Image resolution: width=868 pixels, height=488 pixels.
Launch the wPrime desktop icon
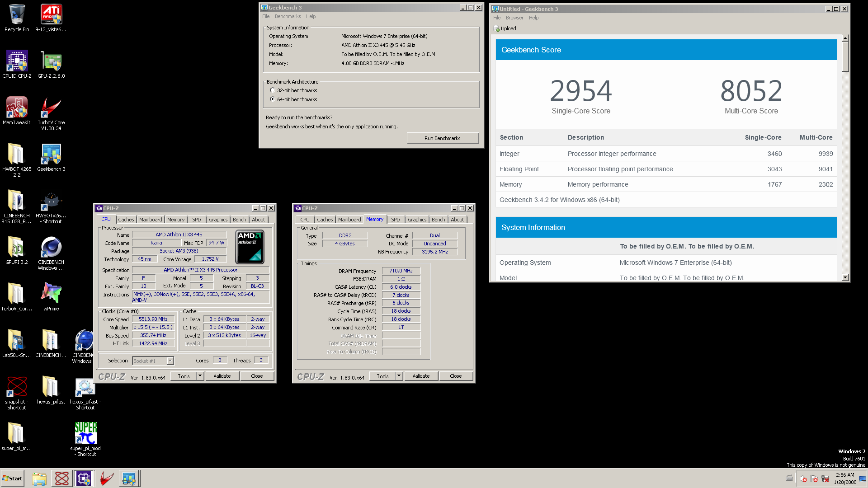click(x=51, y=296)
